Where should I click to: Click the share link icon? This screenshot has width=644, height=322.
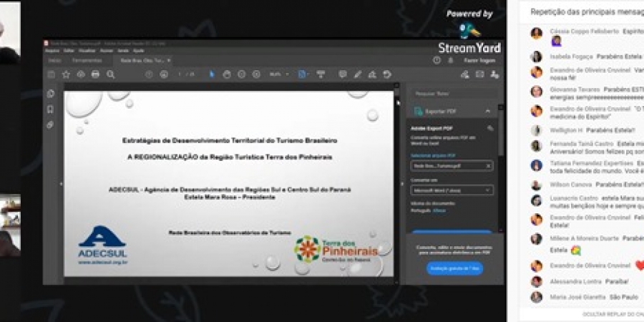pos(465,74)
